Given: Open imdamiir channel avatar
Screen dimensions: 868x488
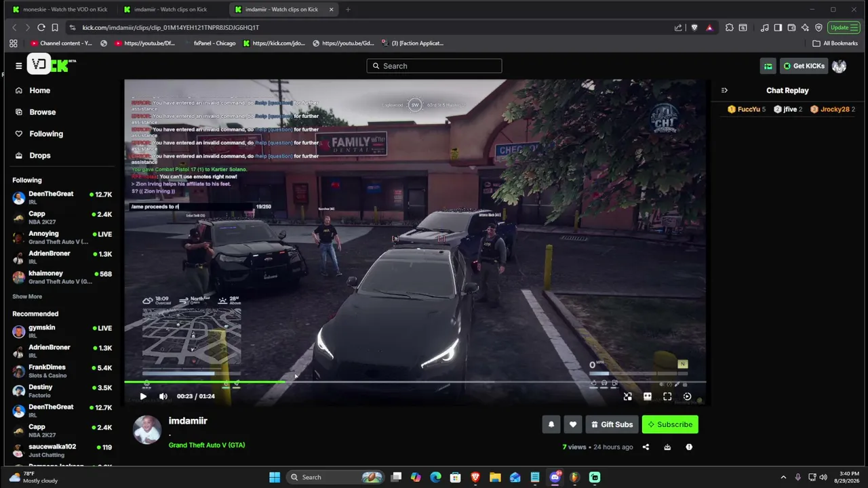Looking at the screenshot, I should [x=147, y=430].
